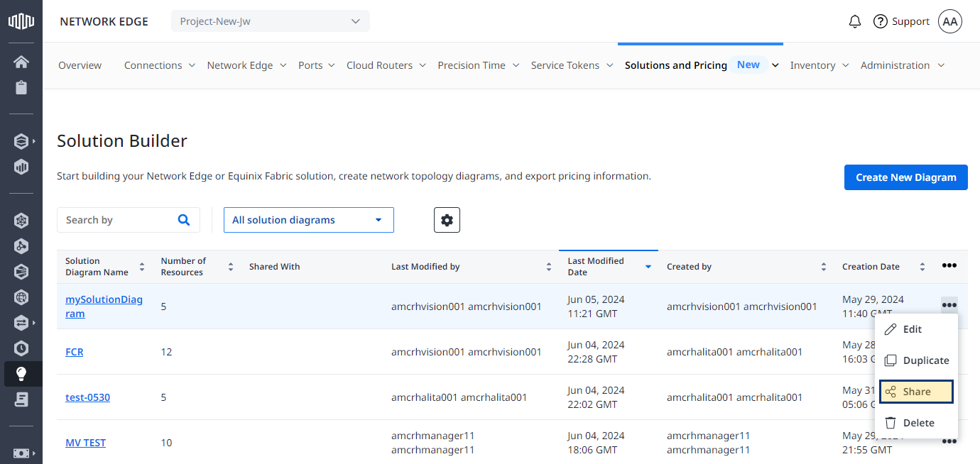This screenshot has width=980, height=464.
Task: Choose Duplicate from the context menu
Action: click(916, 360)
